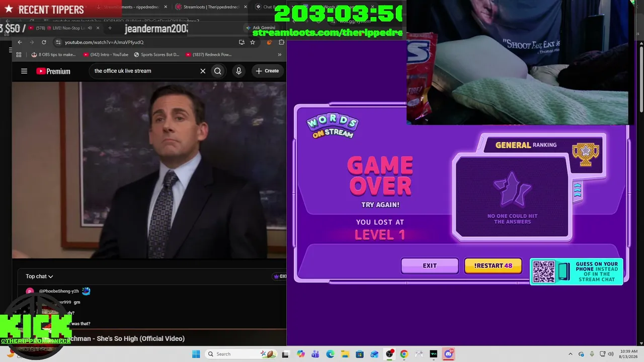
Task: Open the install app icon in address bar
Action: tap(242, 42)
